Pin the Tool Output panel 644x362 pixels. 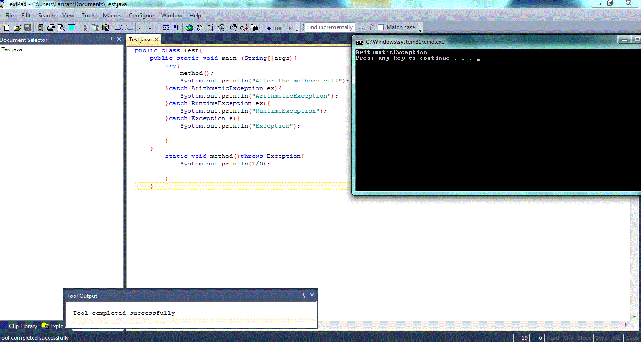[x=304, y=295]
